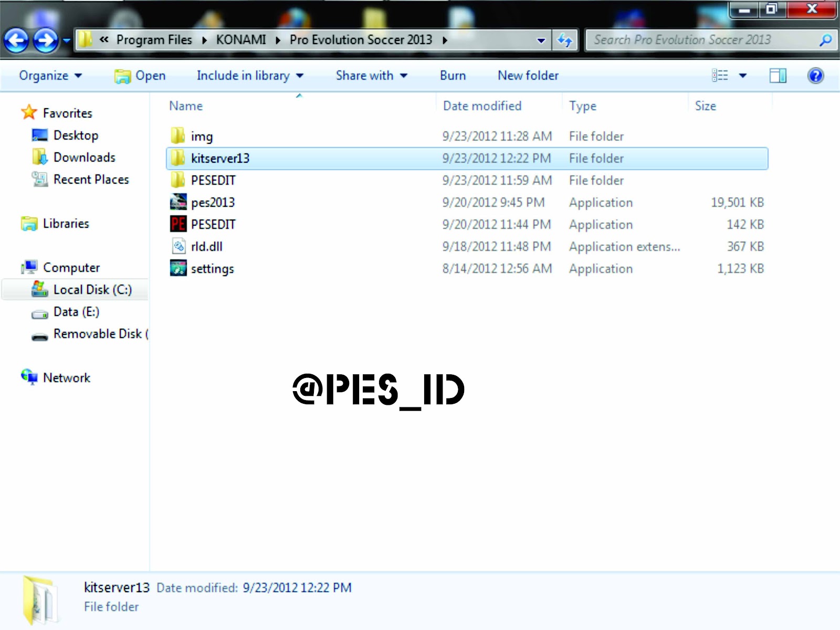
Task: Click the pes2013 file name
Action: tap(213, 203)
